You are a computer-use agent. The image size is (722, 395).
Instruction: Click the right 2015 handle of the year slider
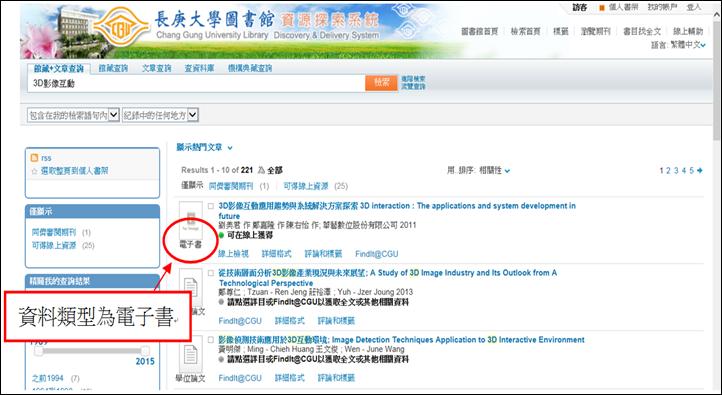[145, 351]
